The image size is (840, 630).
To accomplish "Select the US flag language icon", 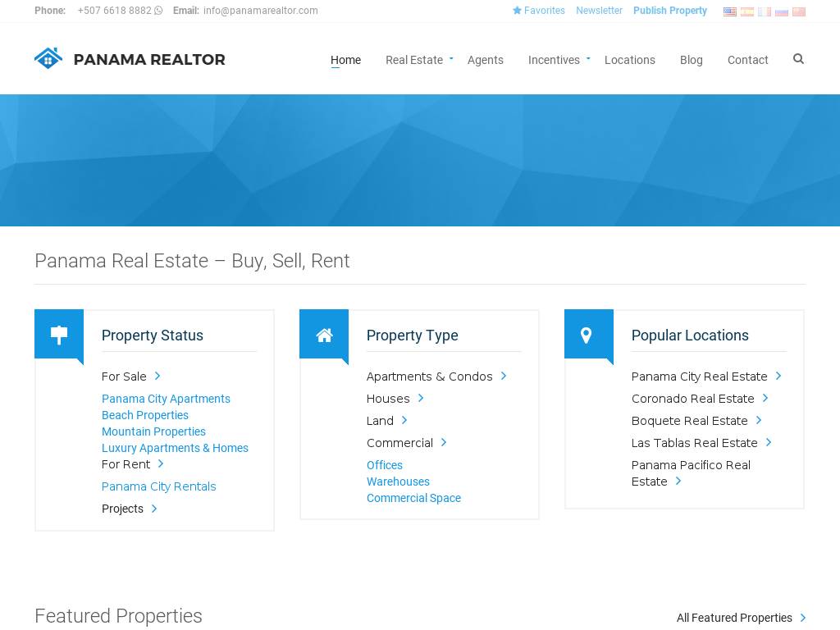I will coord(729,11).
